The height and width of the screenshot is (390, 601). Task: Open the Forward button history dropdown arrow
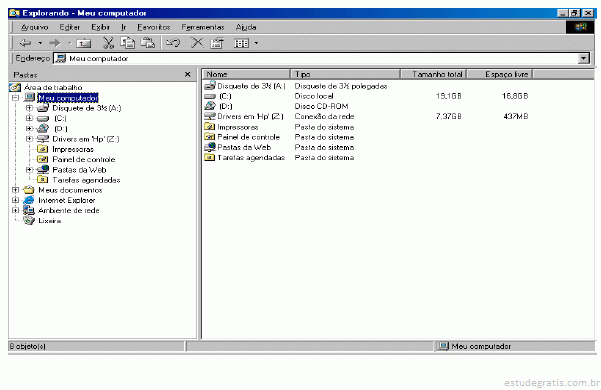coord(70,43)
